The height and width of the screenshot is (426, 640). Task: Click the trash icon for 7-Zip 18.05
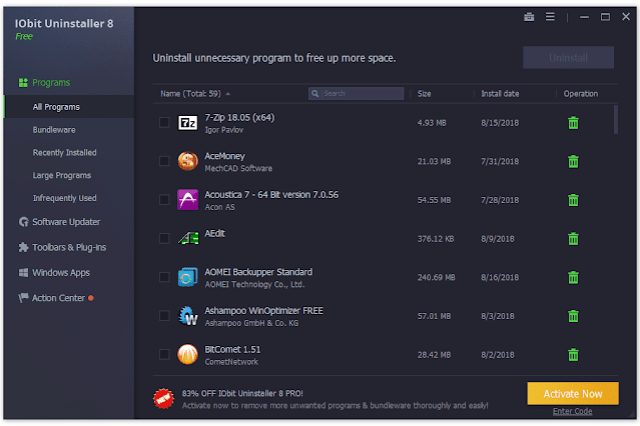[x=573, y=123]
